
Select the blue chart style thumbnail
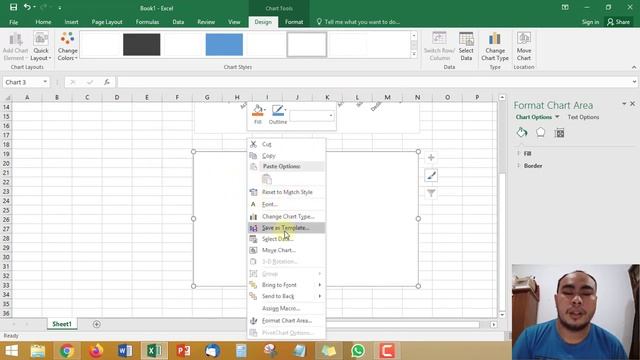point(224,44)
